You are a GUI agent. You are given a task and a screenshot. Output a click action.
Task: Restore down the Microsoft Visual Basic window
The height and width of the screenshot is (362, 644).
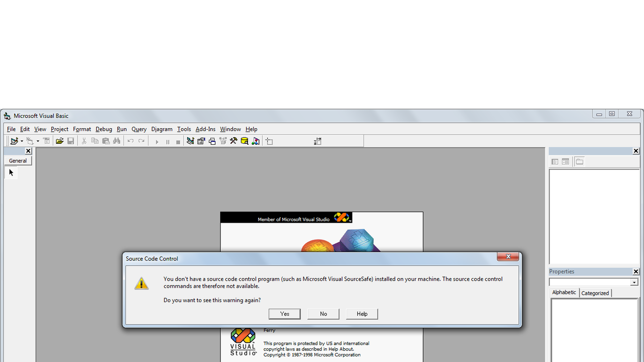pos(612,114)
